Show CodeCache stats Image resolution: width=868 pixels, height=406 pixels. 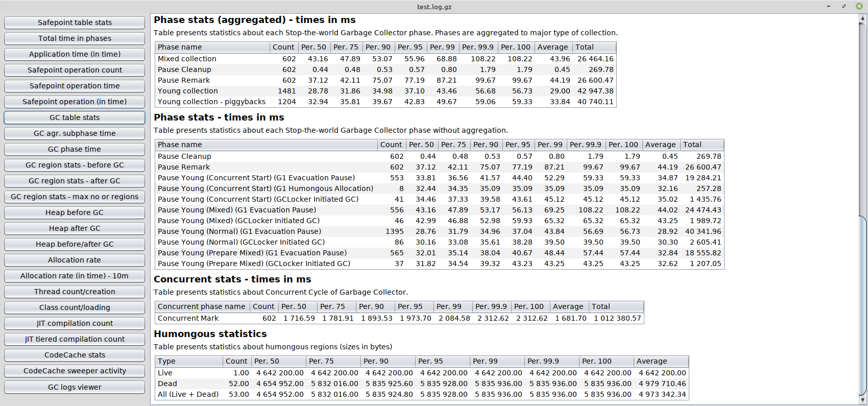[x=75, y=355]
